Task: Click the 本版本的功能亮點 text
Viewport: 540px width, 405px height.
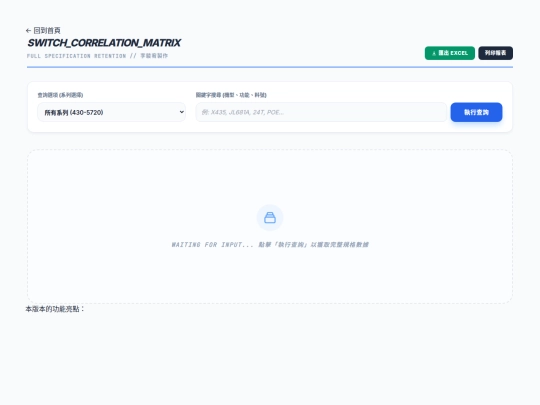Action: point(55,309)
